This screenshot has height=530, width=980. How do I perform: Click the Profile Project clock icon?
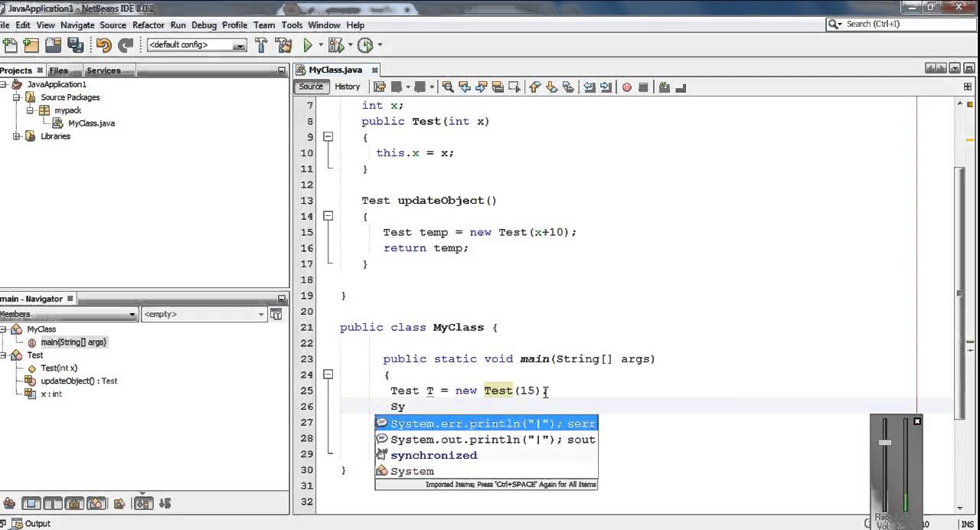tap(365, 45)
